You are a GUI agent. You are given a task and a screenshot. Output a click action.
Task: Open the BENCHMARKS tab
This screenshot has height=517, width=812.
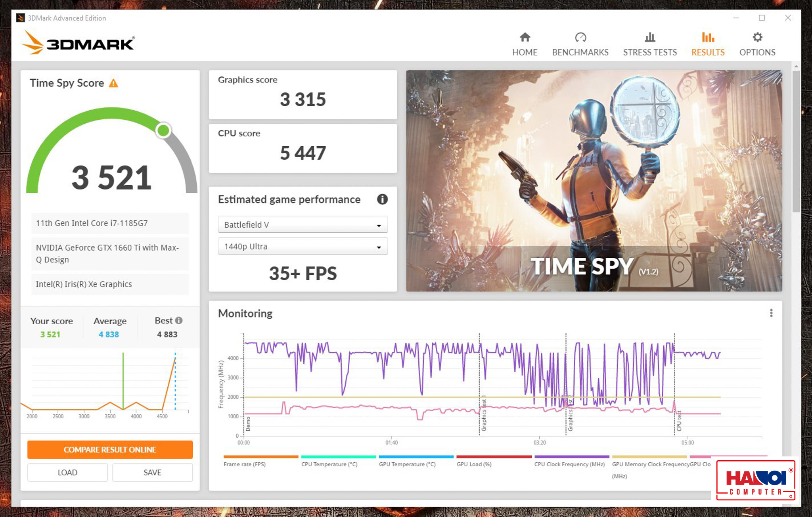580,44
